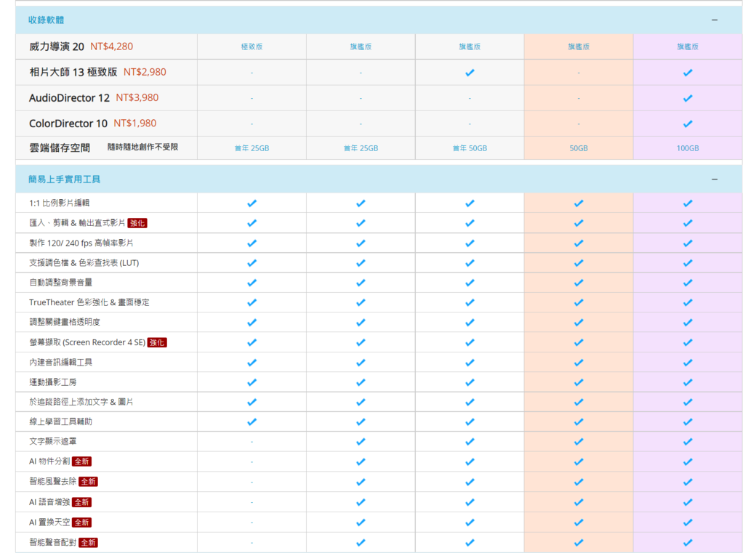
Task: Click the ColorDirector 10 product name
Action: 68,124
